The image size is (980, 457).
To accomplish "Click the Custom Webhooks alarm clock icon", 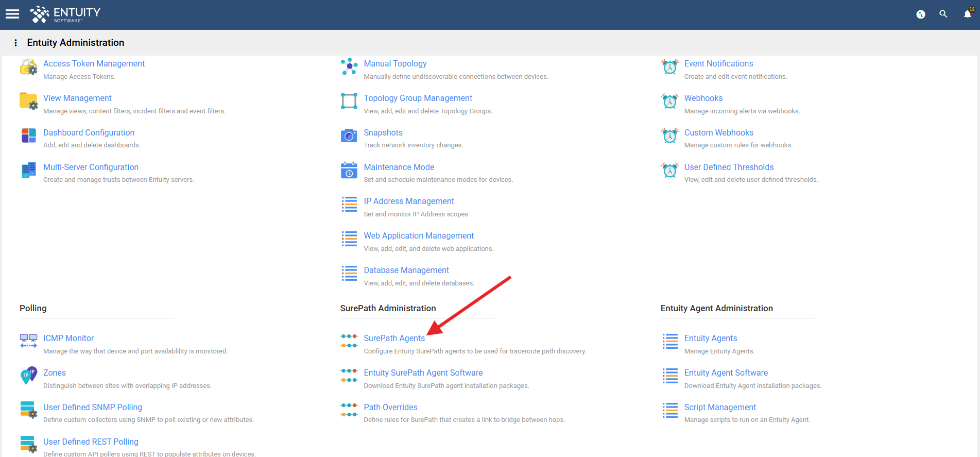I will [669, 136].
